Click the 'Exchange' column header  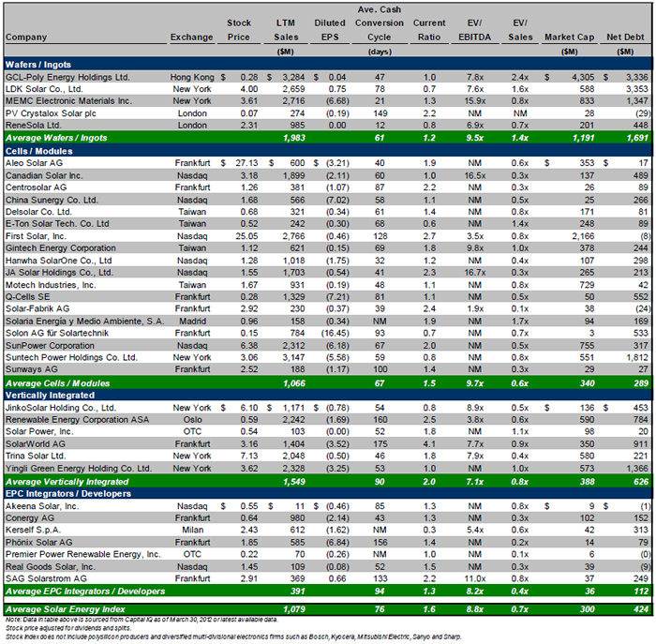click(x=191, y=37)
